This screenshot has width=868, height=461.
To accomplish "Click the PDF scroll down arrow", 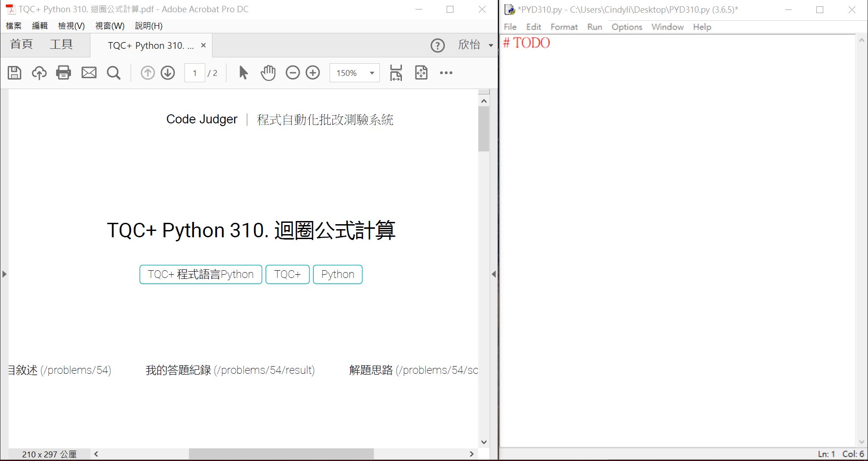I will click(x=484, y=442).
